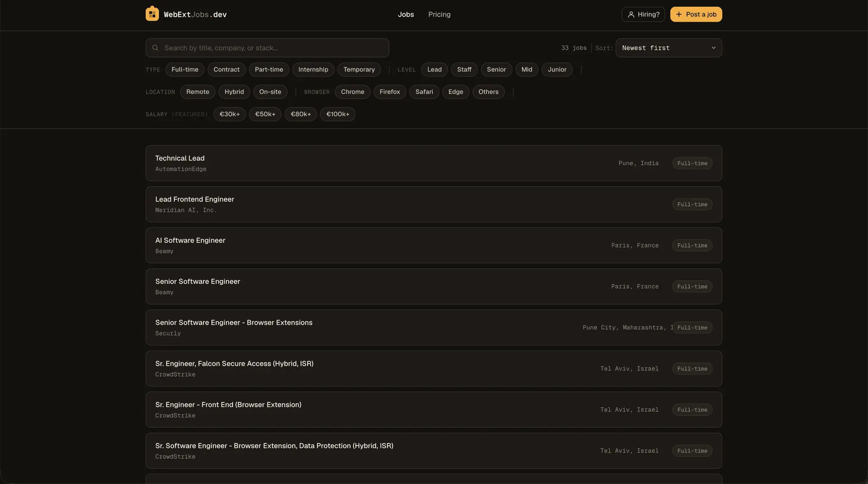868x484 pixels.
Task: Open the Senior Software Engineer Beamy listing
Action: 434,287
